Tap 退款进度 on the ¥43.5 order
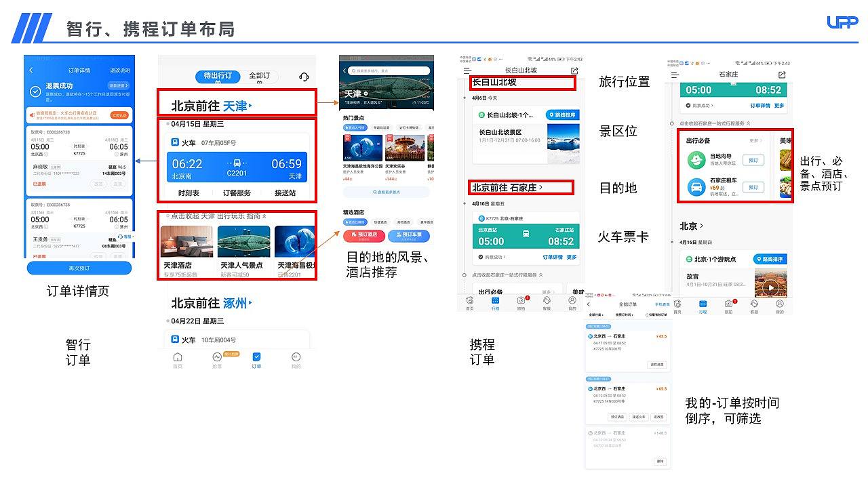Screen dimensions: 868x488 click(x=658, y=365)
